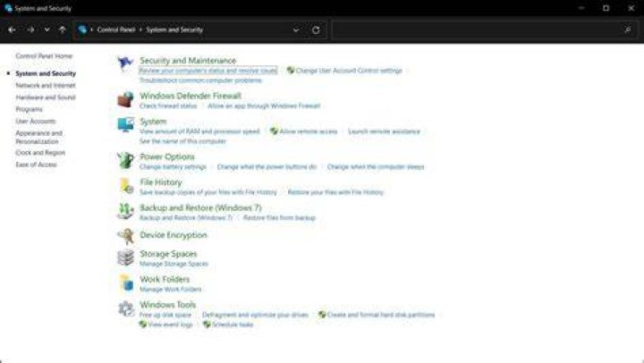The height and width of the screenshot is (363, 644).
Task: Open the recent locations dropdown arrow
Action: point(47,30)
